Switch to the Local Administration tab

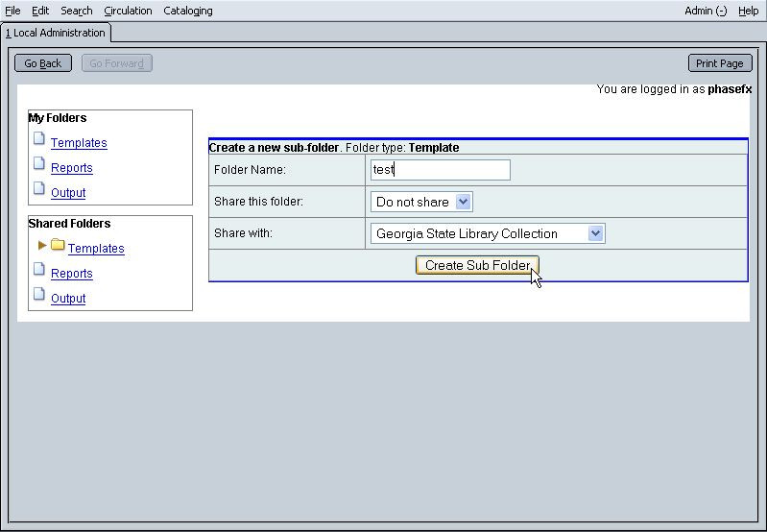click(56, 33)
